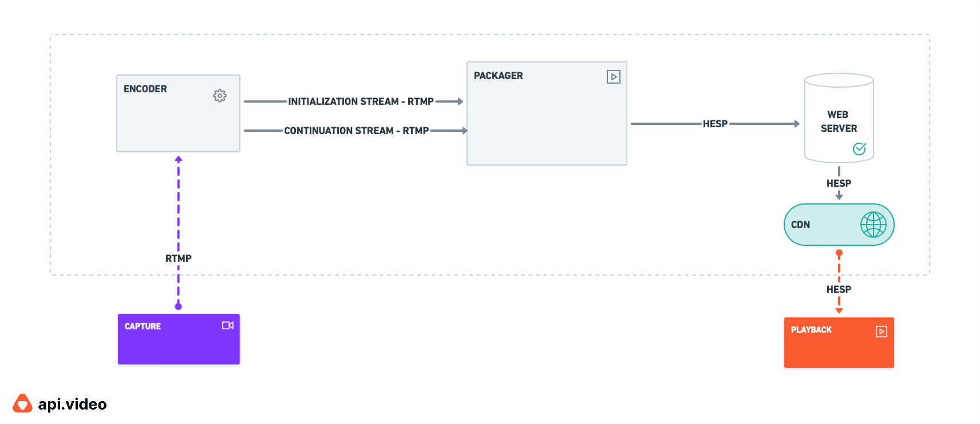Click the globe icon in CDN pill
980x424 pixels.
(874, 225)
